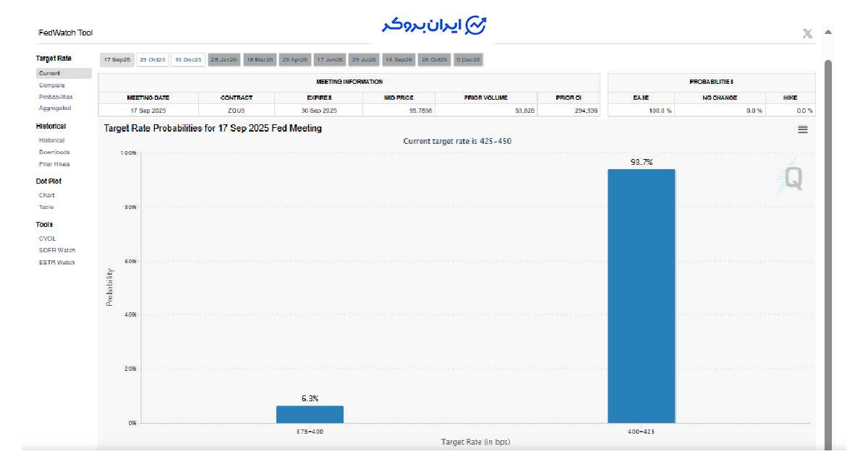The height and width of the screenshot is (454, 868).
Task: Go to Aggregated view
Action: [x=55, y=108]
